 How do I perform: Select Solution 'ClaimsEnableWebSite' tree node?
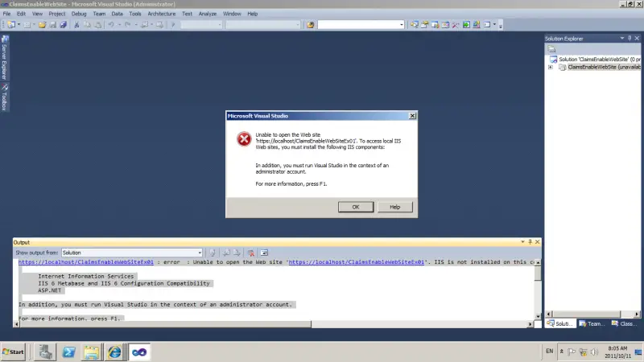click(595, 59)
